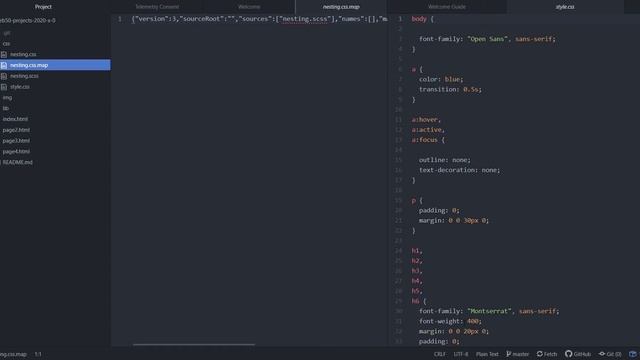The image size is (640, 360).
Task: Change UTF-8 file encoding
Action: click(x=461, y=354)
